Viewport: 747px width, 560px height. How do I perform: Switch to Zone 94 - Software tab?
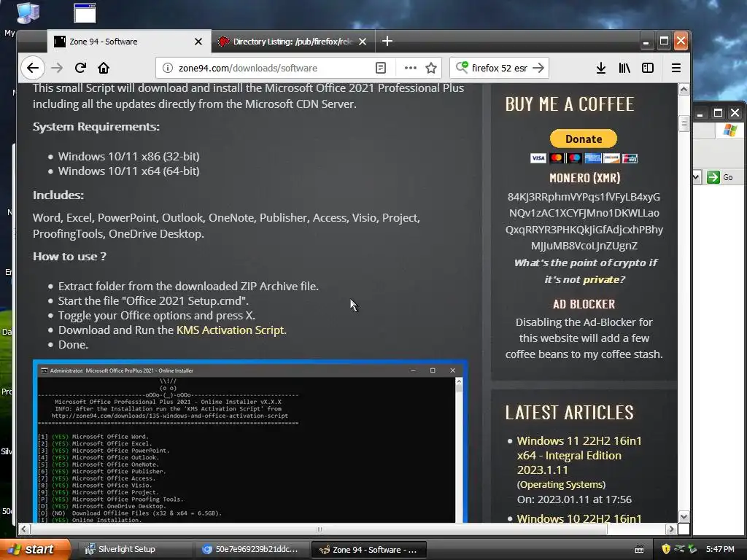128,42
